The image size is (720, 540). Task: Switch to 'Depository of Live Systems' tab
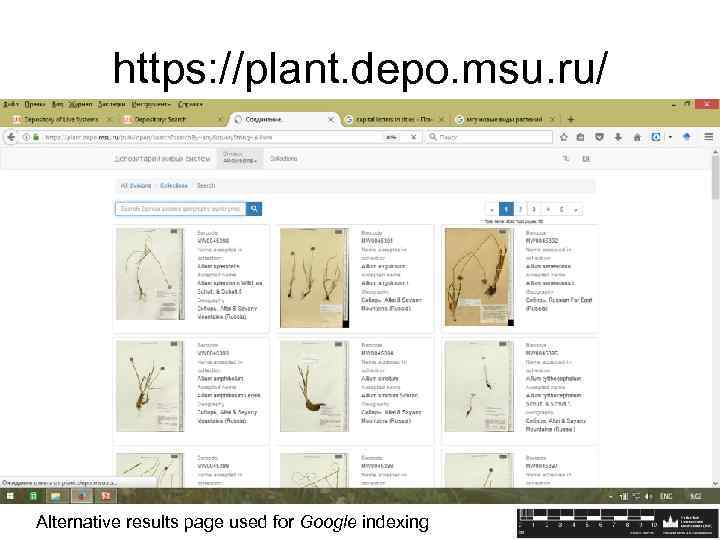click(60, 119)
